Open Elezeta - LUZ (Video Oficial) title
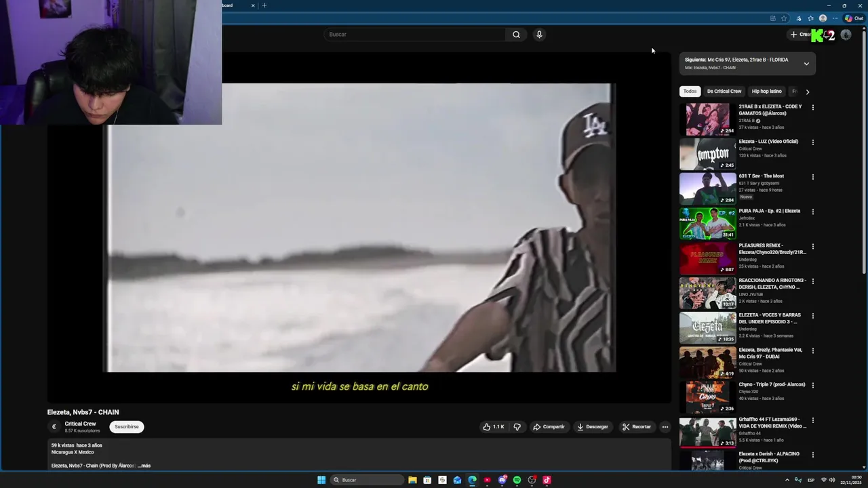The image size is (868, 488). pyautogui.click(x=768, y=142)
